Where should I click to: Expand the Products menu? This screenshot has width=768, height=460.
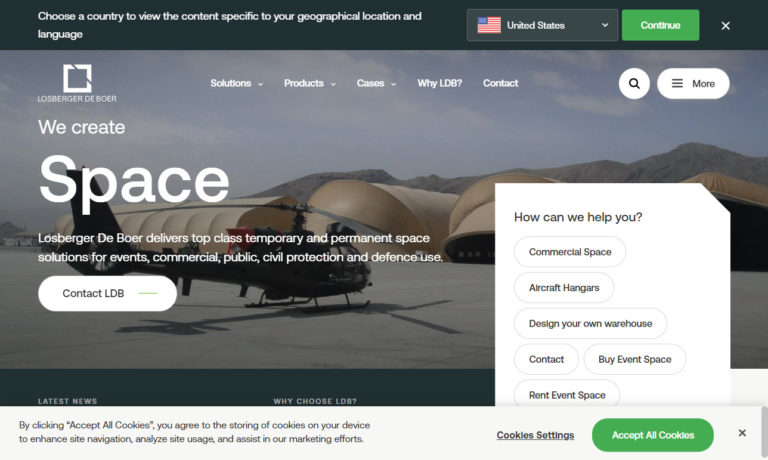coord(309,83)
